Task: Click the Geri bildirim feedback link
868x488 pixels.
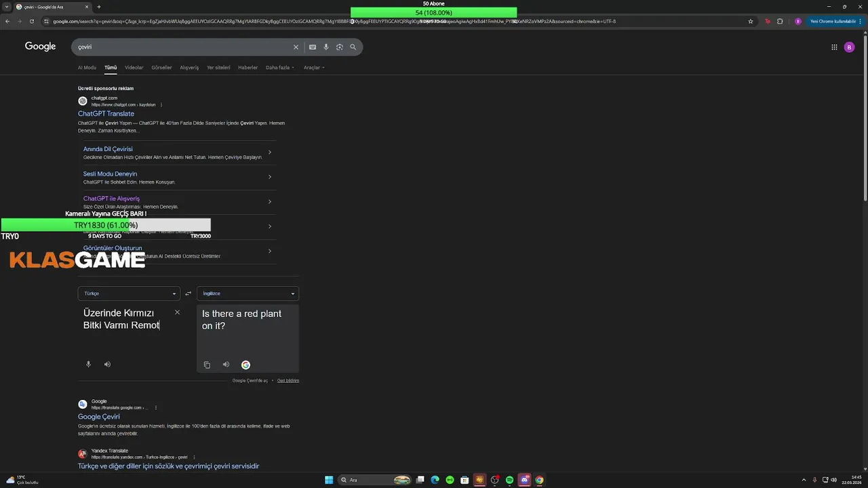Action: click(288, 381)
